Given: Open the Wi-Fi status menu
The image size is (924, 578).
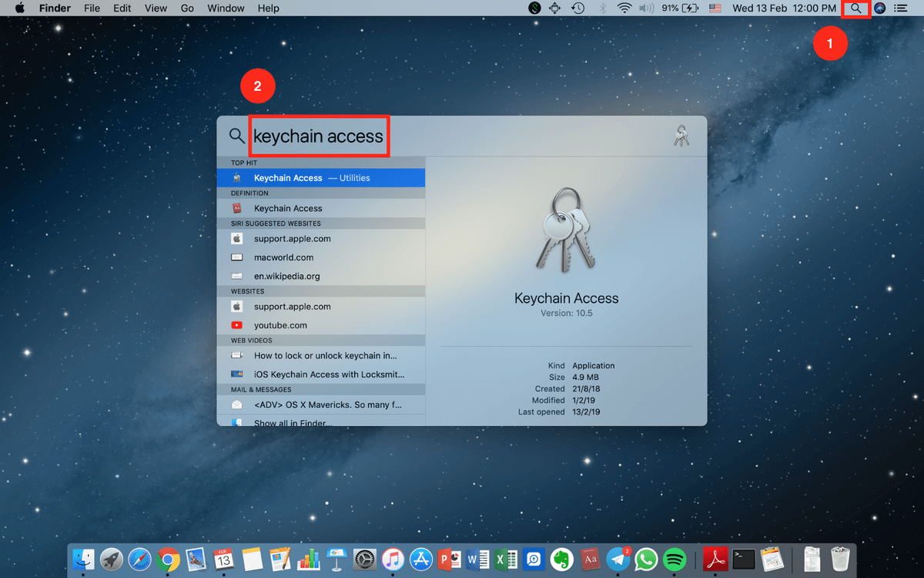Looking at the screenshot, I should coord(624,8).
